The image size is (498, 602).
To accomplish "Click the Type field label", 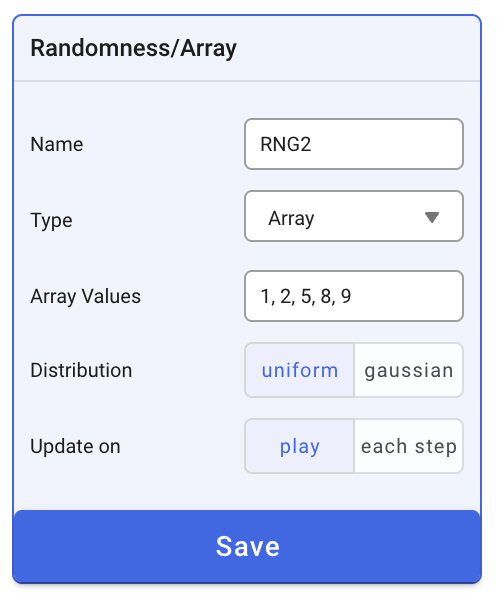I will [51, 220].
